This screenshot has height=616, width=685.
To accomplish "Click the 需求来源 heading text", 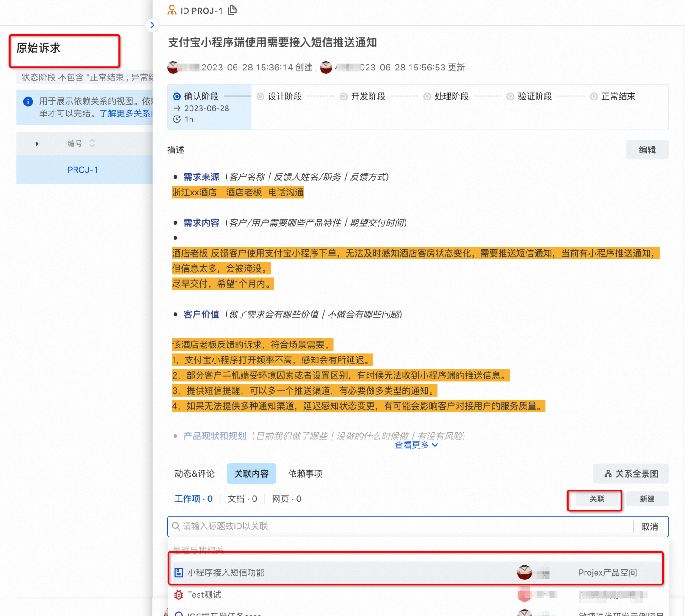I will click(201, 177).
